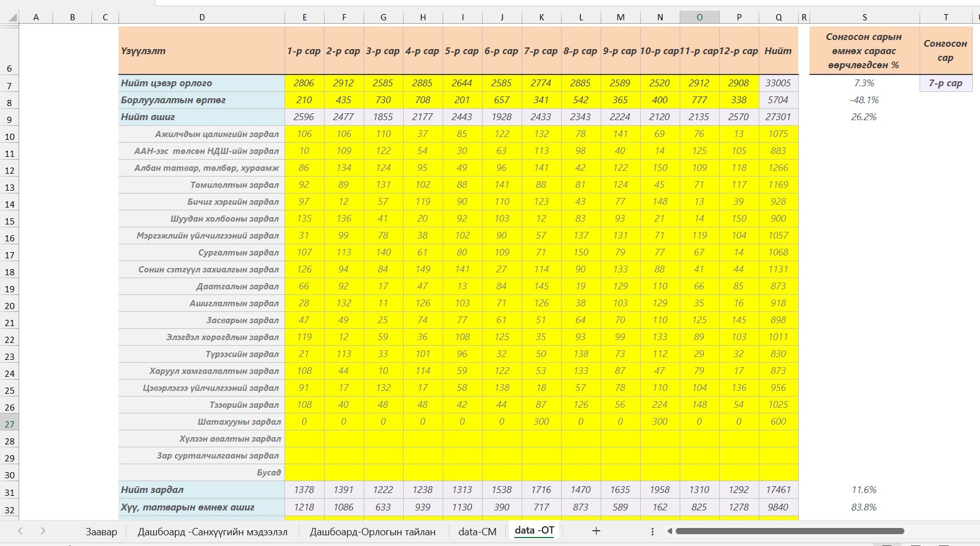980x546 pixels.
Task: Click the Үзүүлэлт header cell
Action: pos(202,50)
